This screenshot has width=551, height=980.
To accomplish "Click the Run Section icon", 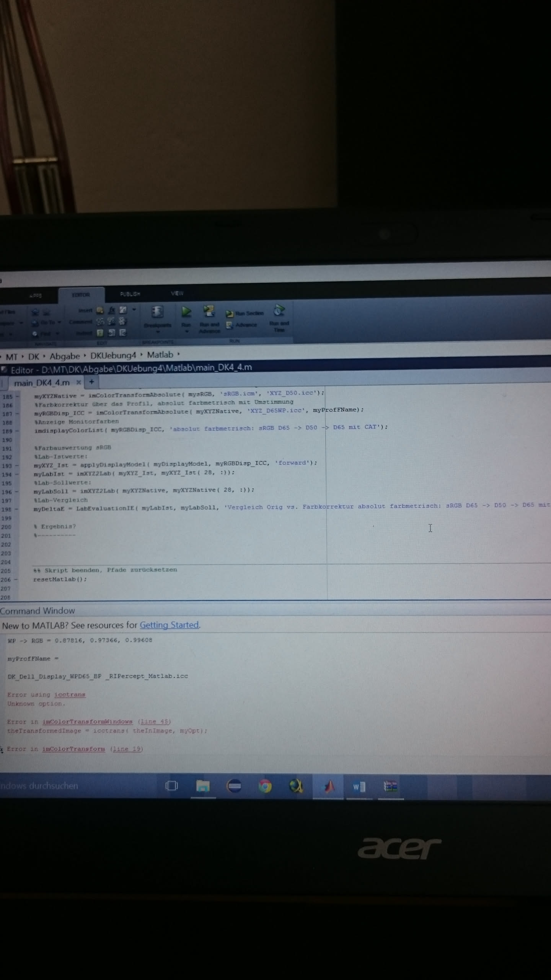I will click(x=230, y=314).
